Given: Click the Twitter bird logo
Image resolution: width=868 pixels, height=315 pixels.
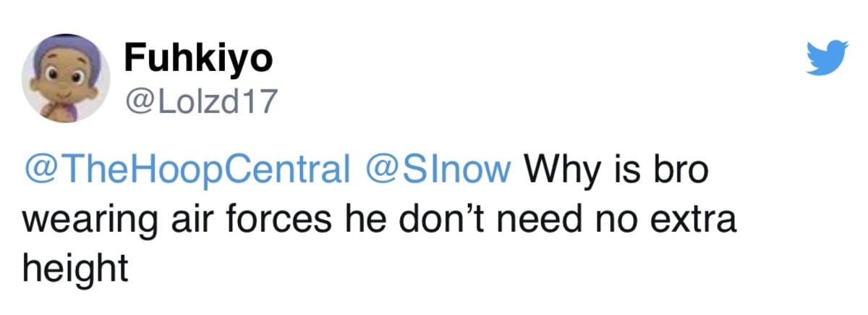Looking at the screenshot, I should 825,57.
